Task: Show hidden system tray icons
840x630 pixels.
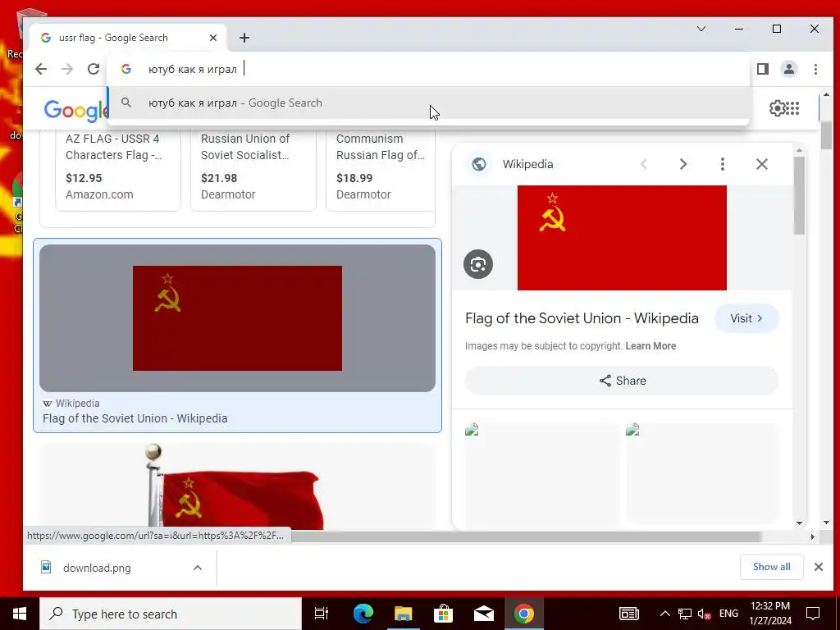Action: tap(664, 614)
